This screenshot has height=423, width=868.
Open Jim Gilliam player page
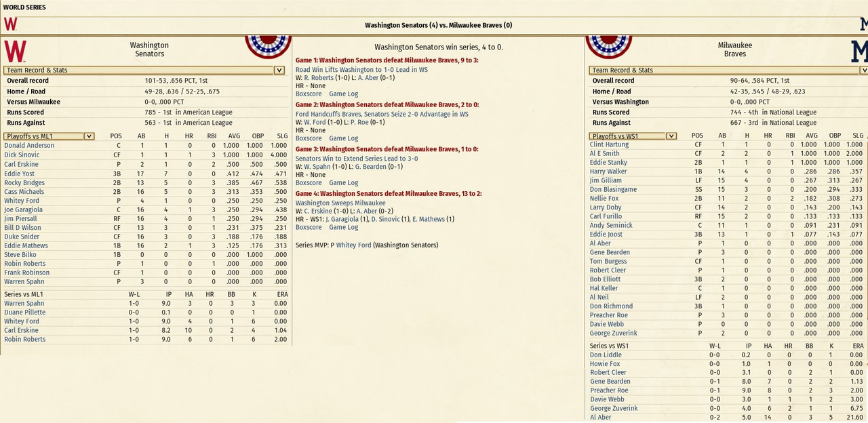tap(606, 181)
